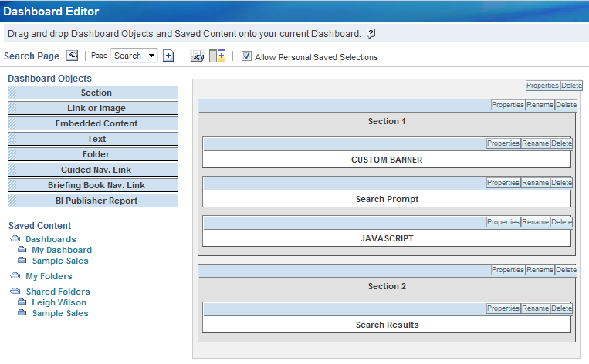This screenshot has height=364, width=589.
Task: Open the dashboard properties toolbar icon
Action: click(197, 56)
